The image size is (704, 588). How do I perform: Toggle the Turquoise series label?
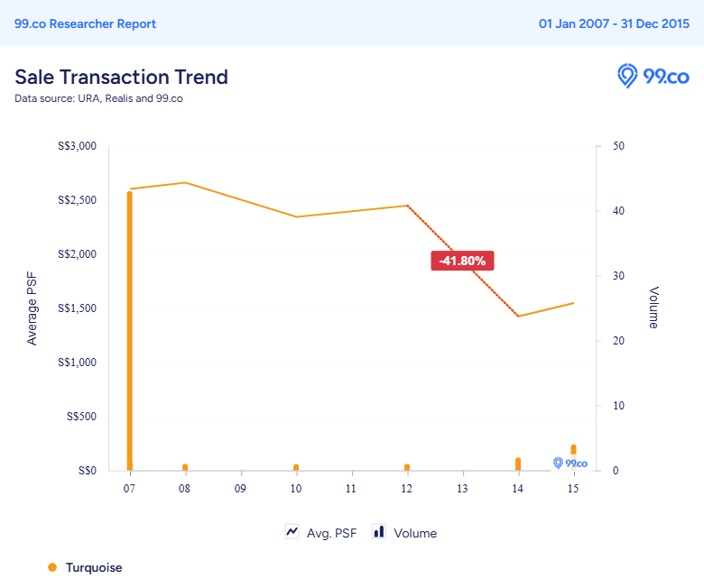[x=94, y=567]
